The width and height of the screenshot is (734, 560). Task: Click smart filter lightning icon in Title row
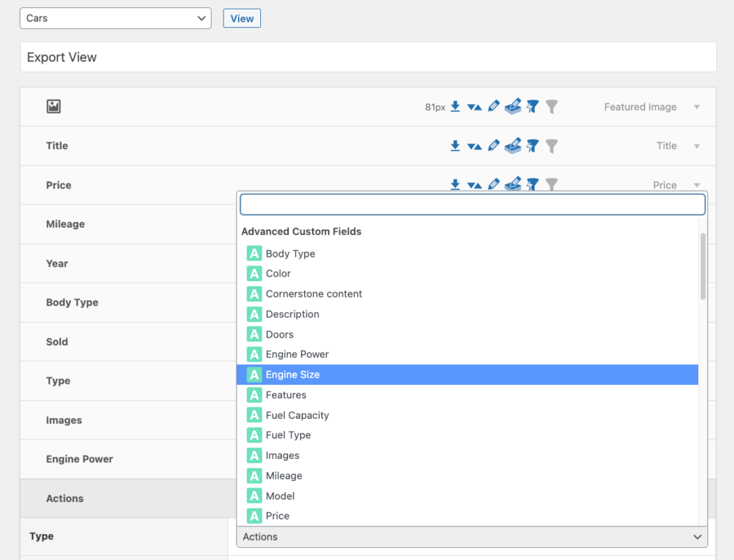coord(532,146)
